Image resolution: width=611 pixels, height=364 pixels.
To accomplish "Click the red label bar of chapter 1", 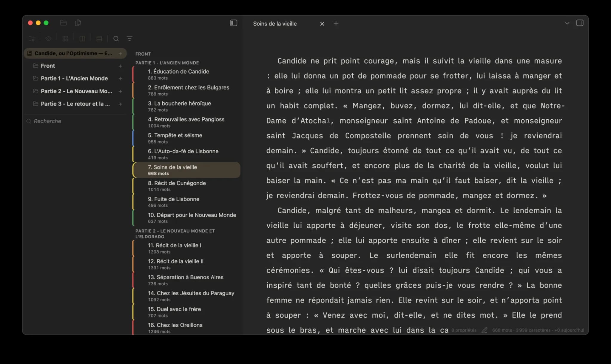I will coord(133,74).
